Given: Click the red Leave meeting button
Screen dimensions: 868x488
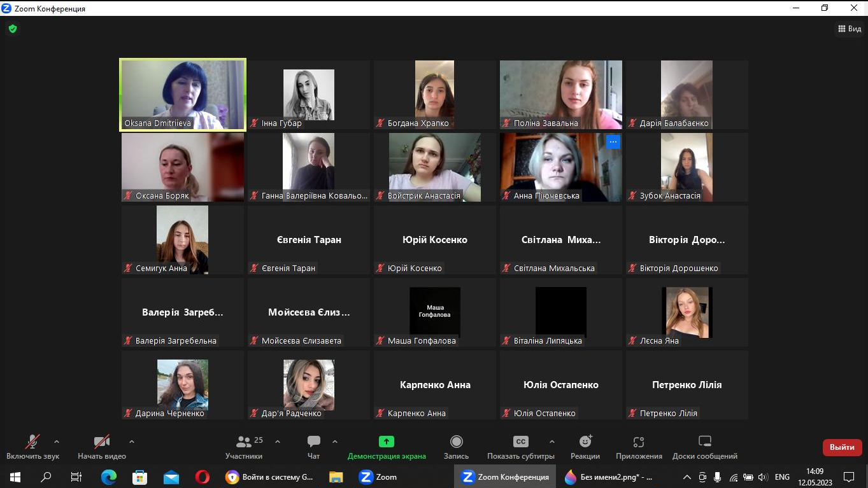Looking at the screenshot, I should [842, 447].
